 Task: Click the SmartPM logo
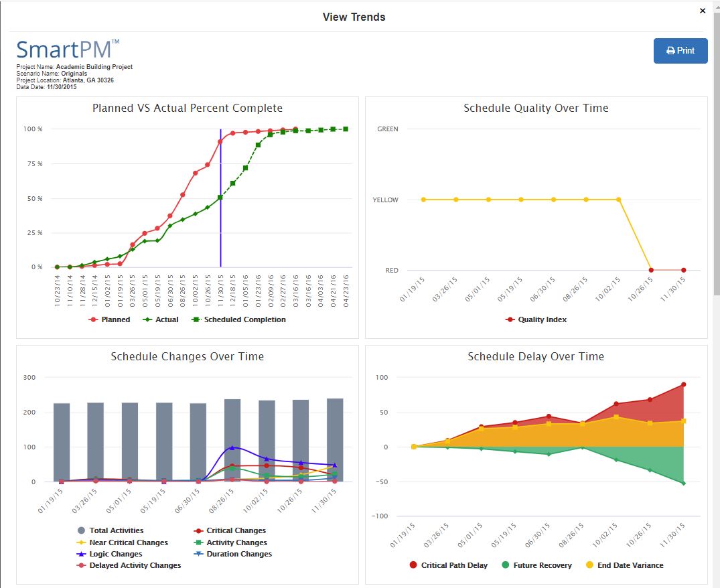coord(65,49)
